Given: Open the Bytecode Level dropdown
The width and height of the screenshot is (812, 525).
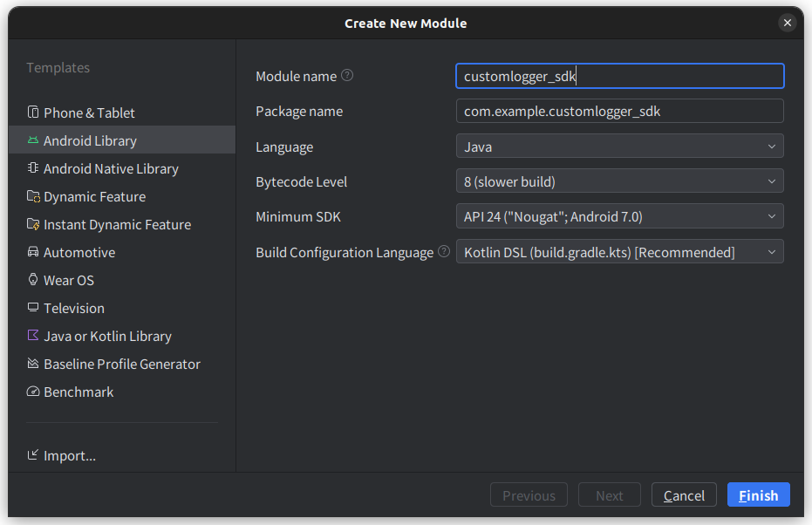Looking at the screenshot, I should coord(771,181).
